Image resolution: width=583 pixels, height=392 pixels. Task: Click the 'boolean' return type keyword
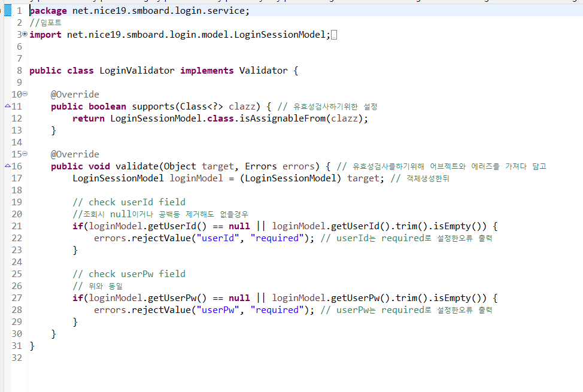point(107,107)
